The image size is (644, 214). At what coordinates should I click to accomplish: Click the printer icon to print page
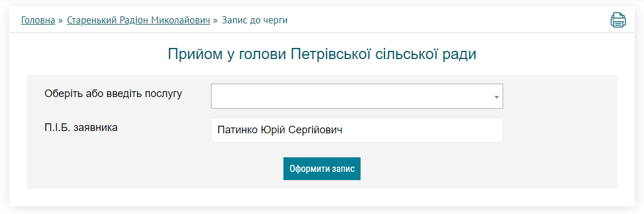coord(618,20)
